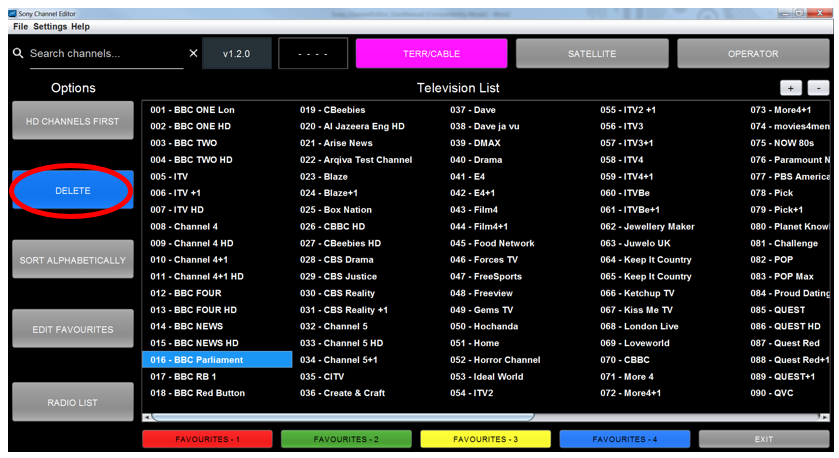The width and height of the screenshot is (839, 458).
Task: Open the Help menu
Action: pyautogui.click(x=80, y=27)
